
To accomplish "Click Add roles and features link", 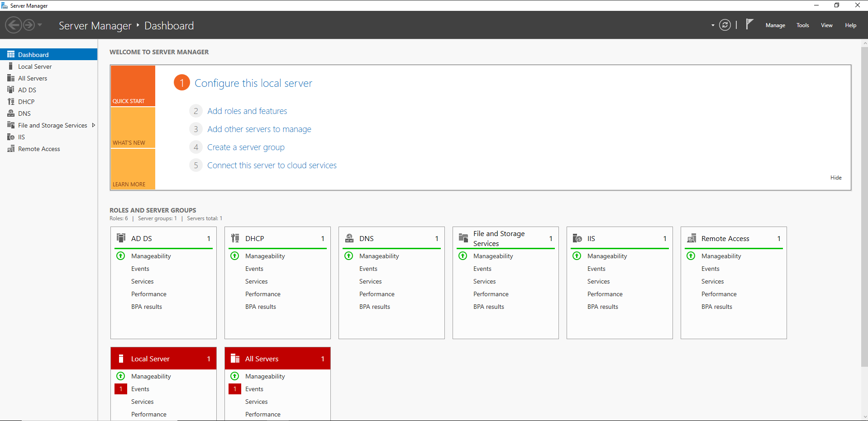I will point(247,111).
